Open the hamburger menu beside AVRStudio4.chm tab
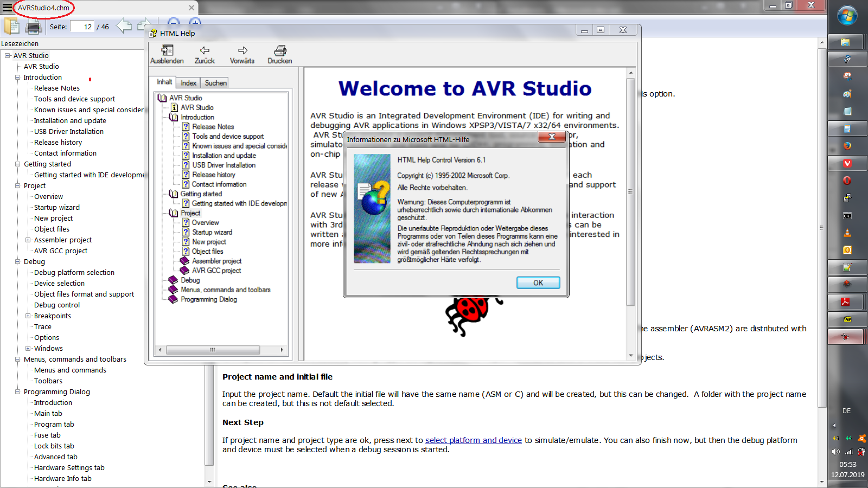Viewport: 868px width, 488px height. [7, 8]
